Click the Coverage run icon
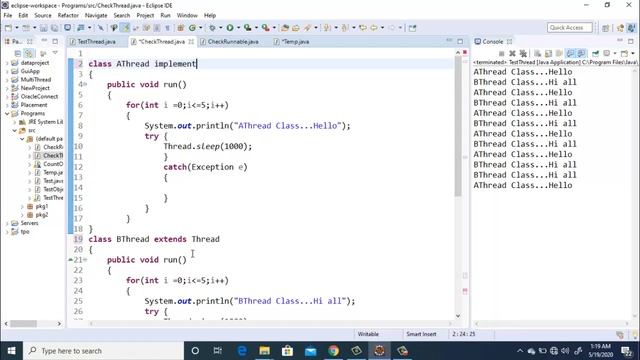640x360 pixels. (x=248, y=28)
